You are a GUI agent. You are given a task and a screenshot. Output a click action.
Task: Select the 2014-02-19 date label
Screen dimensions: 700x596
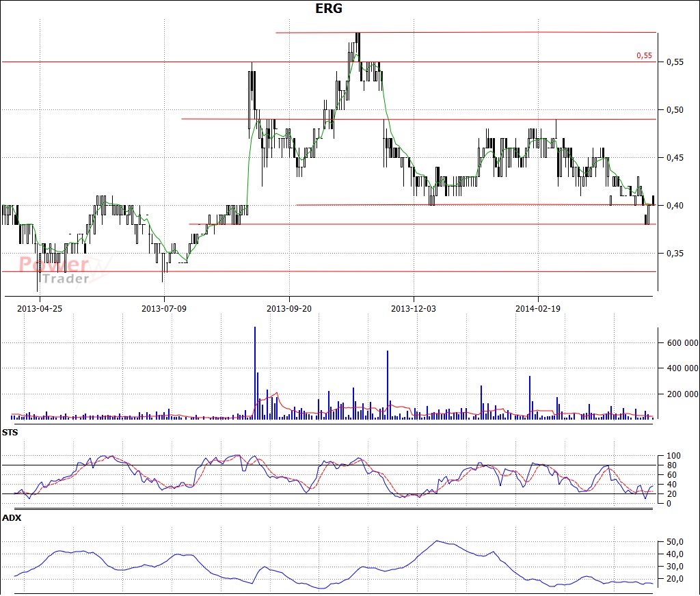click(538, 308)
